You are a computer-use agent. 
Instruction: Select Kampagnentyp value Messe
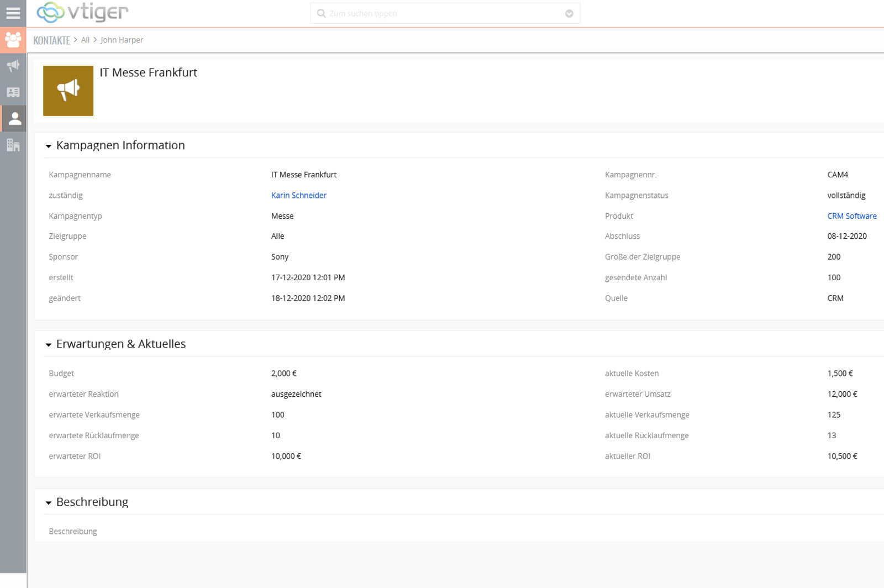[282, 216]
